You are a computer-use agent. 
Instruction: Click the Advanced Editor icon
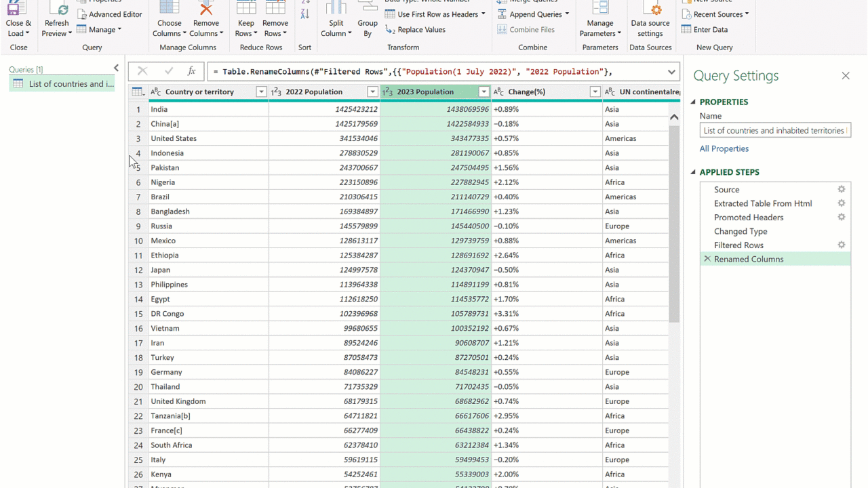pyautogui.click(x=82, y=14)
